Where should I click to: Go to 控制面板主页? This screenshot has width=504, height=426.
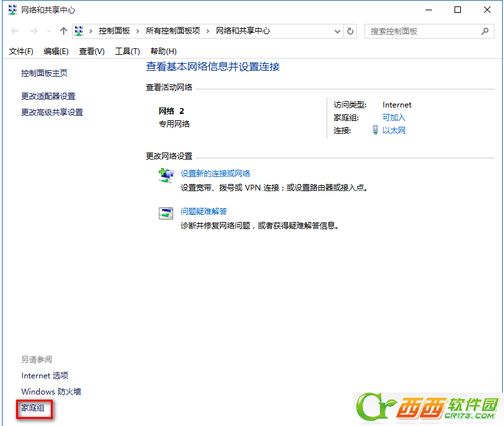(x=44, y=73)
